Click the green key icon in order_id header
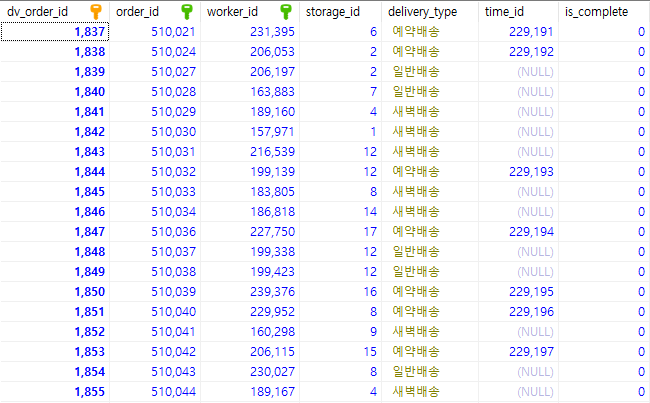Image resolution: width=650 pixels, height=403 pixels. click(187, 12)
